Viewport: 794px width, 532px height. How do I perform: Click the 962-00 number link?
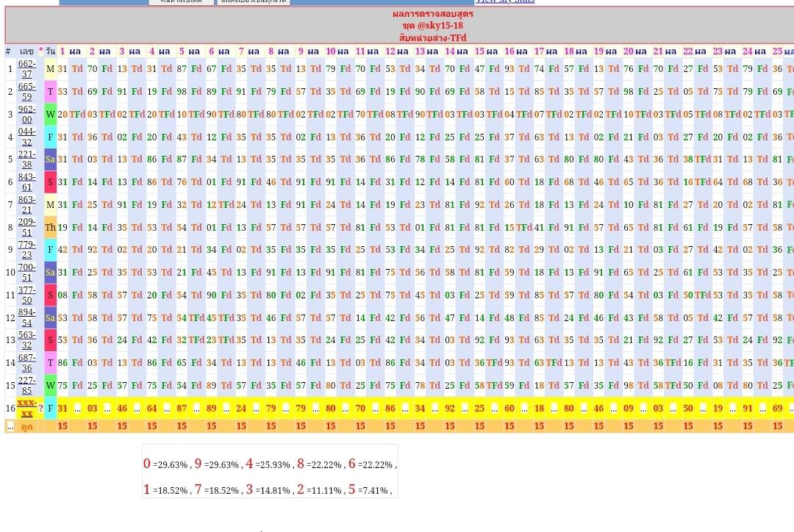[x=26, y=115]
